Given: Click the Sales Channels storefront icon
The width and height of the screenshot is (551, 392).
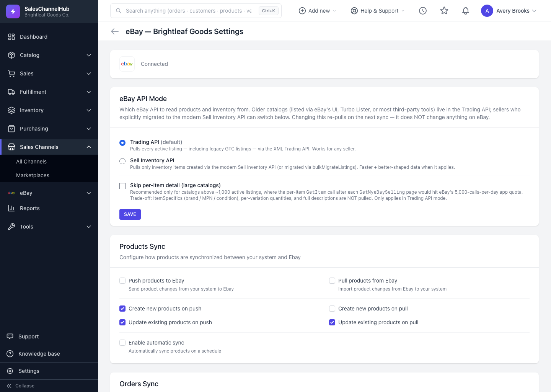Looking at the screenshot, I should pyautogui.click(x=11, y=147).
